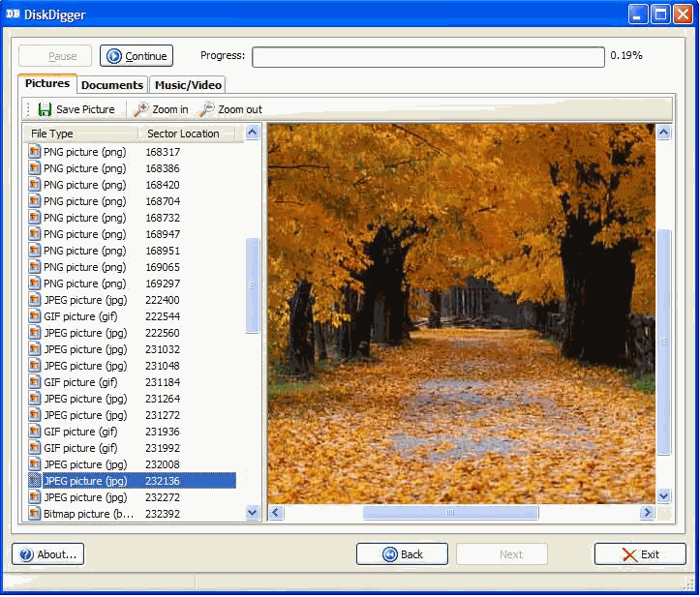The image size is (700, 597).
Task: Switch to the Documents tab
Action: click(x=112, y=85)
